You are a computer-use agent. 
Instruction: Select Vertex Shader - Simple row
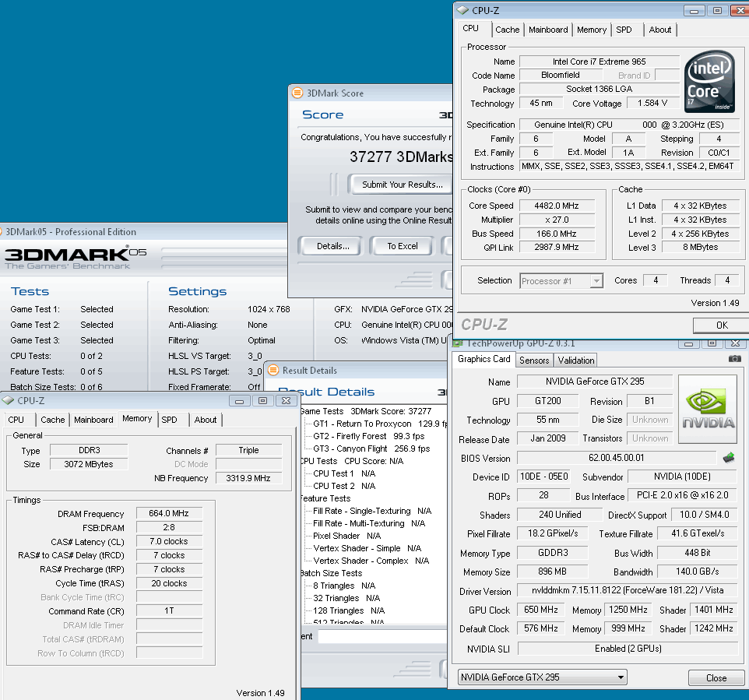pos(367,547)
